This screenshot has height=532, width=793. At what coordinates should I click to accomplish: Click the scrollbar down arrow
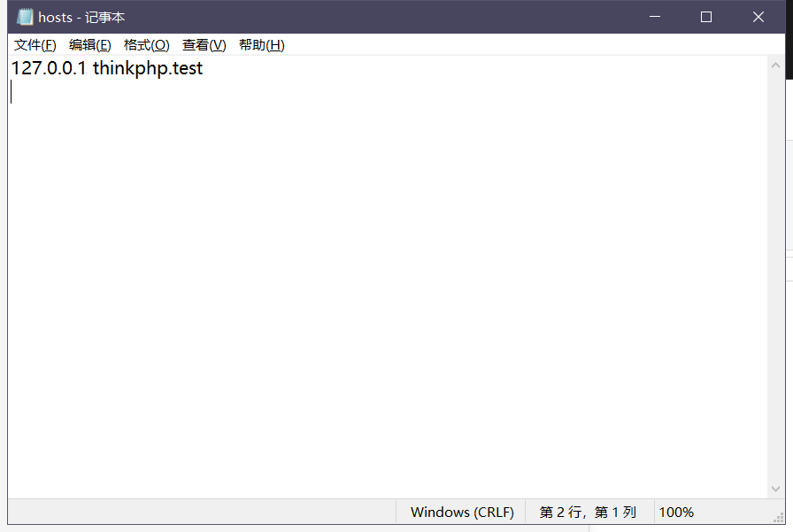[776, 489]
